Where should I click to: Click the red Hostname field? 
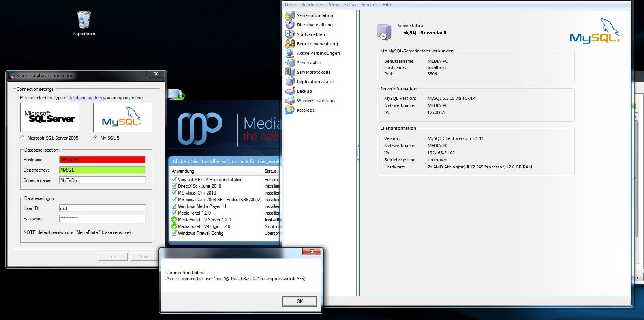tap(102, 160)
